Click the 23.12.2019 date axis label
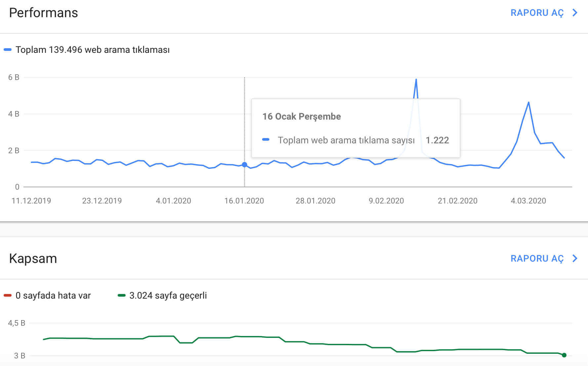This screenshot has width=588, height=366. (x=102, y=201)
